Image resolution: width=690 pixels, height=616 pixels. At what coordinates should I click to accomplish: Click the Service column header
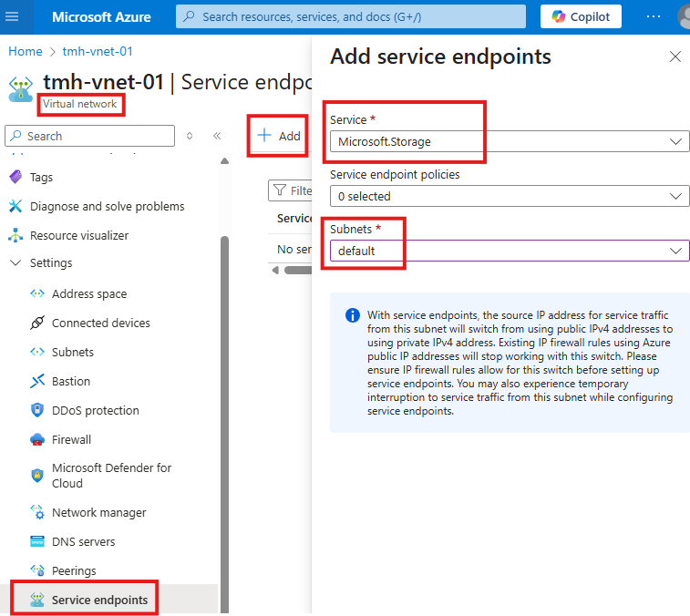point(294,218)
